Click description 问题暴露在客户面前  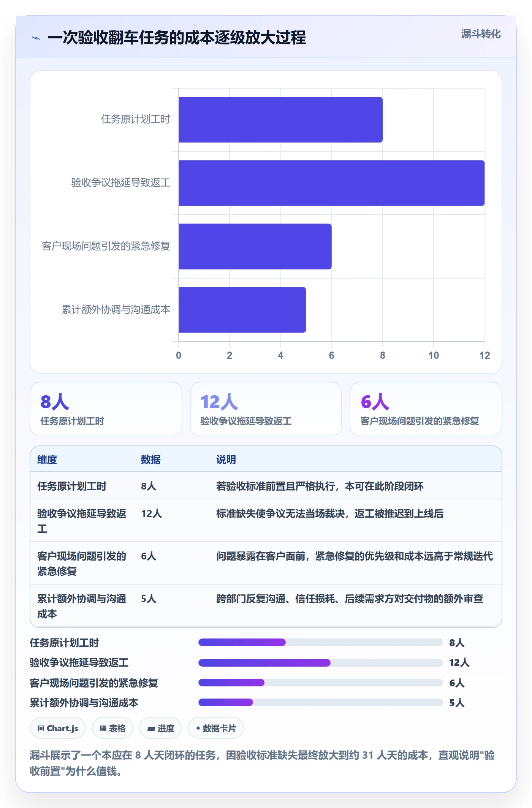pyautogui.click(x=355, y=556)
